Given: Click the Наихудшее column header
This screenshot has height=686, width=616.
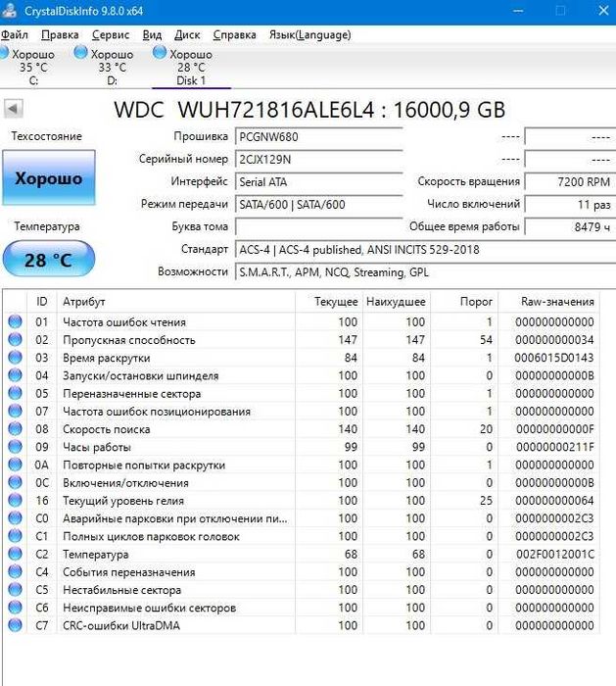Looking at the screenshot, I should (396, 302).
